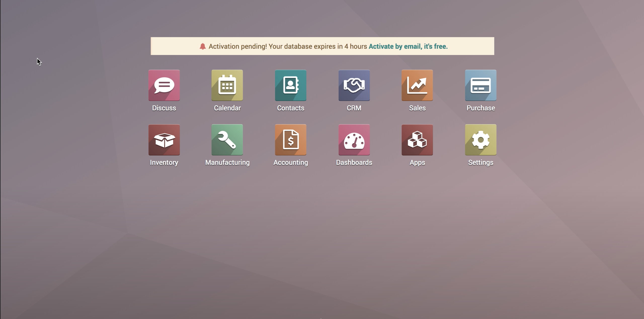
Task: Open the Dashboards gauge app
Action: pyautogui.click(x=354, y=140)
